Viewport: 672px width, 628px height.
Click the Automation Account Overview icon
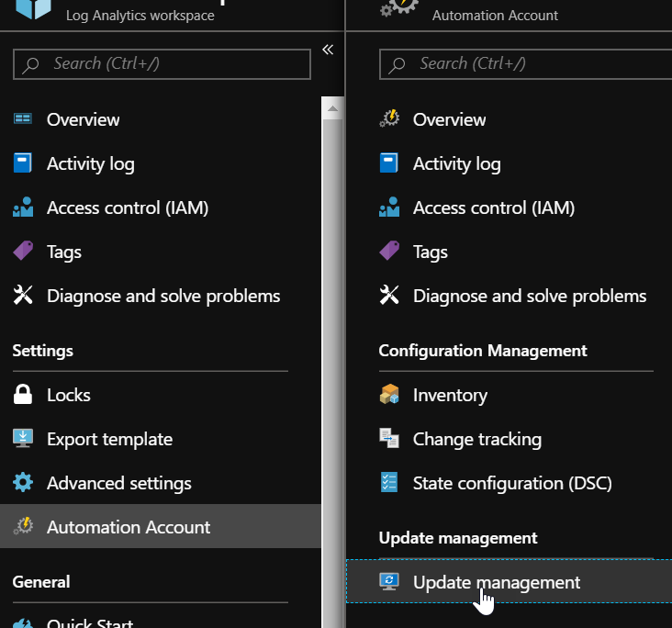pyautogui.click(x=389, y=118)
